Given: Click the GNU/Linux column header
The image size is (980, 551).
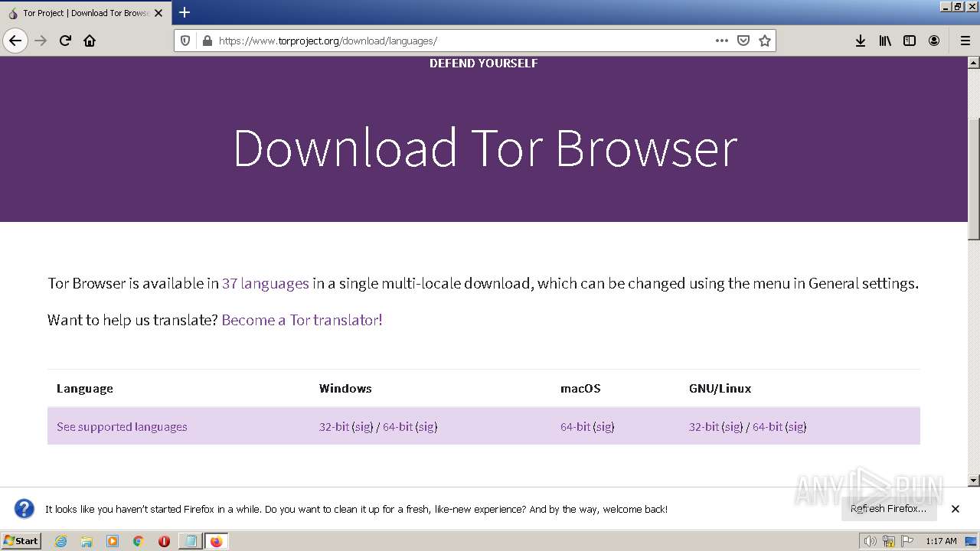Looking at the screenshot, I should point(720,389).
